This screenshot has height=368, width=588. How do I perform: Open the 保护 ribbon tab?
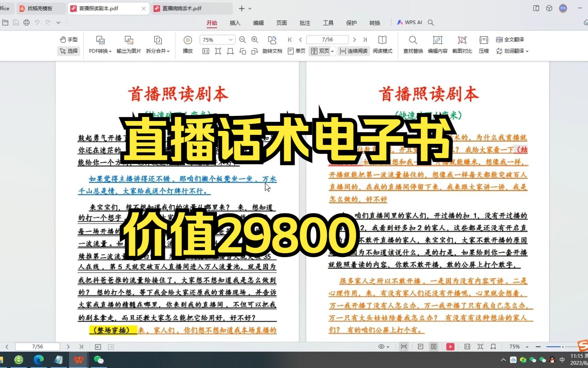click(351, 23)
